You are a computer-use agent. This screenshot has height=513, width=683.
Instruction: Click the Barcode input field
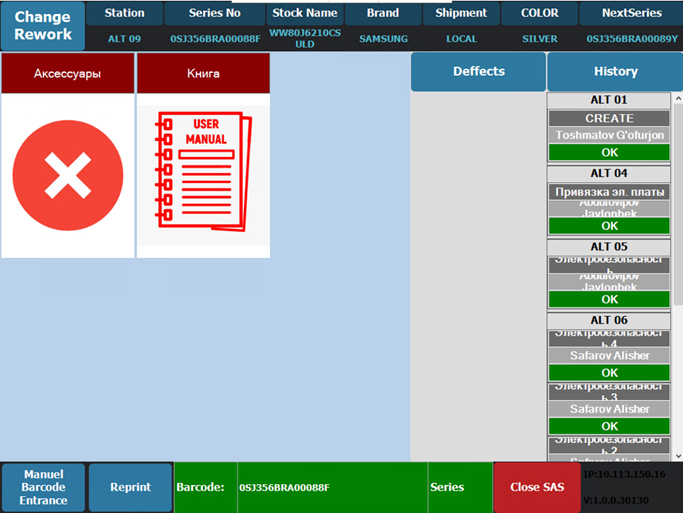point(331,488)
